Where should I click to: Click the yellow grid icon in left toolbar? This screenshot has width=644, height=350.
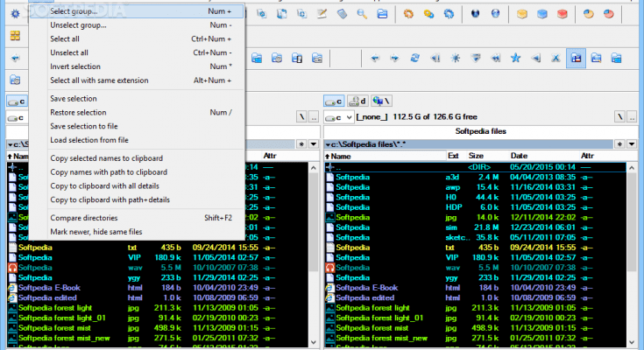(x=15, y=36)
